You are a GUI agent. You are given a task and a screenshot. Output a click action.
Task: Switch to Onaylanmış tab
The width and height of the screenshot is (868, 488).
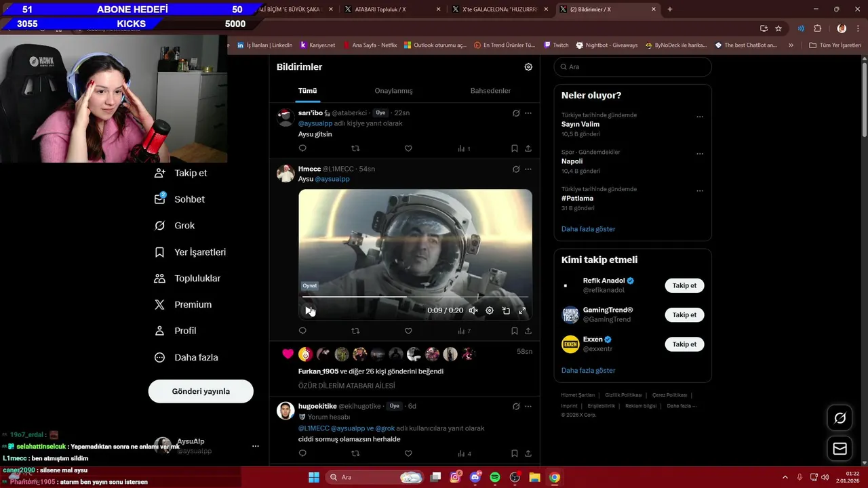[x=393, y=91]
